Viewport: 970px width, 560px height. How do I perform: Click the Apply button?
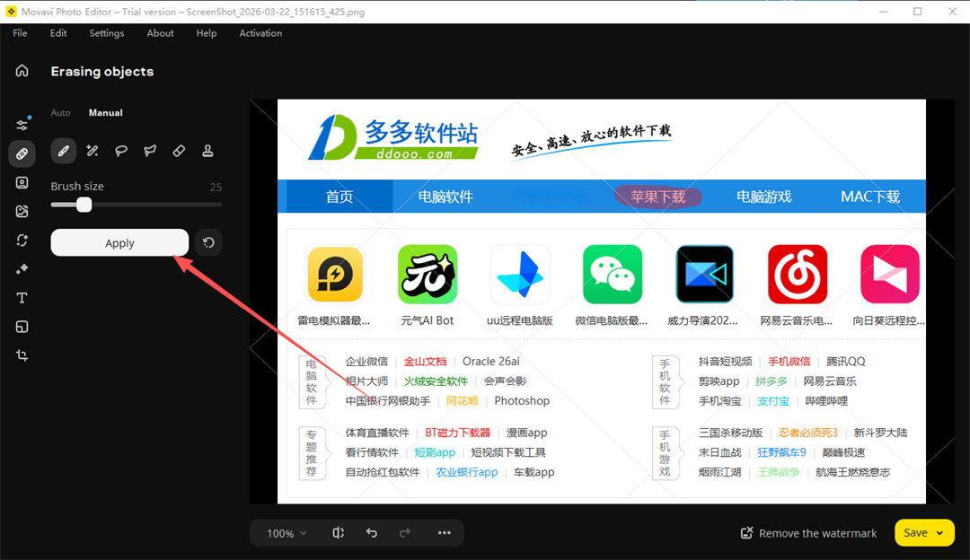(x=119, y=242)
